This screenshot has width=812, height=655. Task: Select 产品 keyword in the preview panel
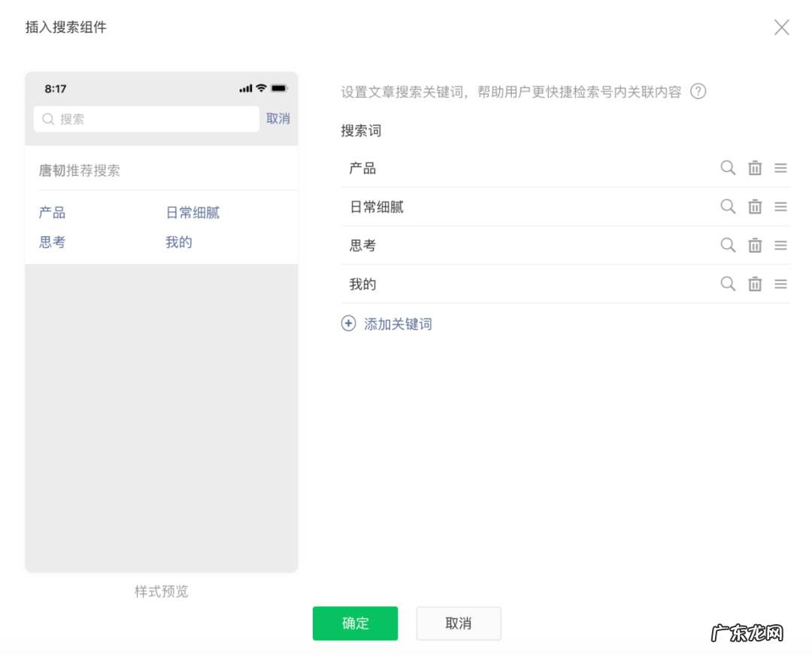51,212
